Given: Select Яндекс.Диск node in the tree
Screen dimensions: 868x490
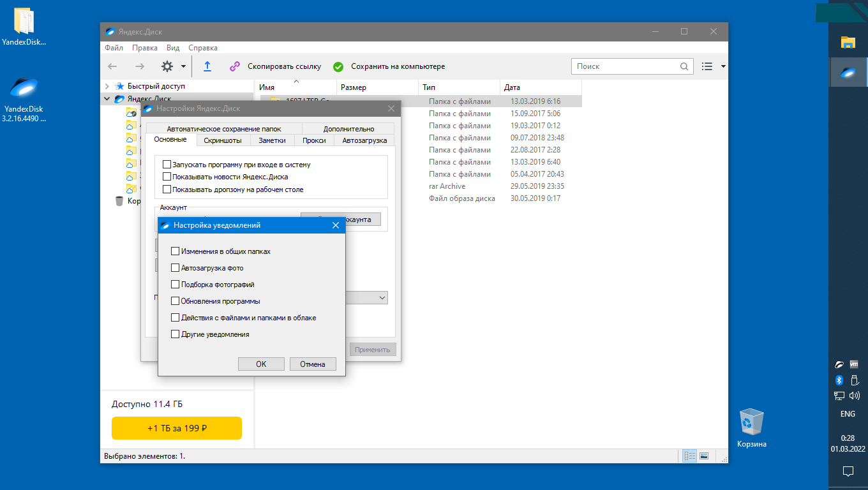Looking at the screenshot, I should (x=149, y=99).
